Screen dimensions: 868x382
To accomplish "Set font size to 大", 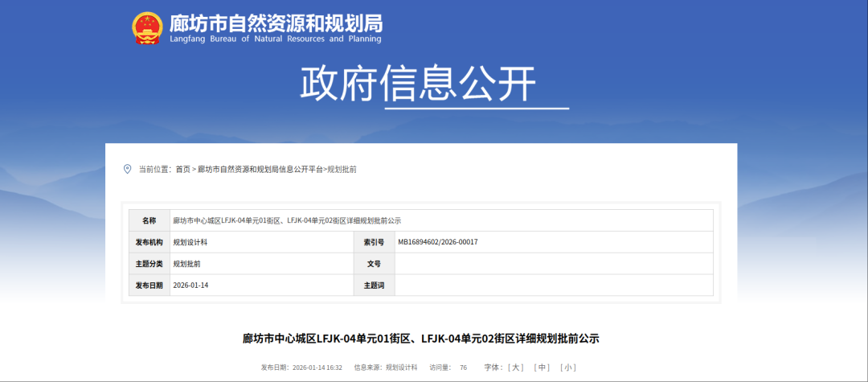I will (516, 368).
